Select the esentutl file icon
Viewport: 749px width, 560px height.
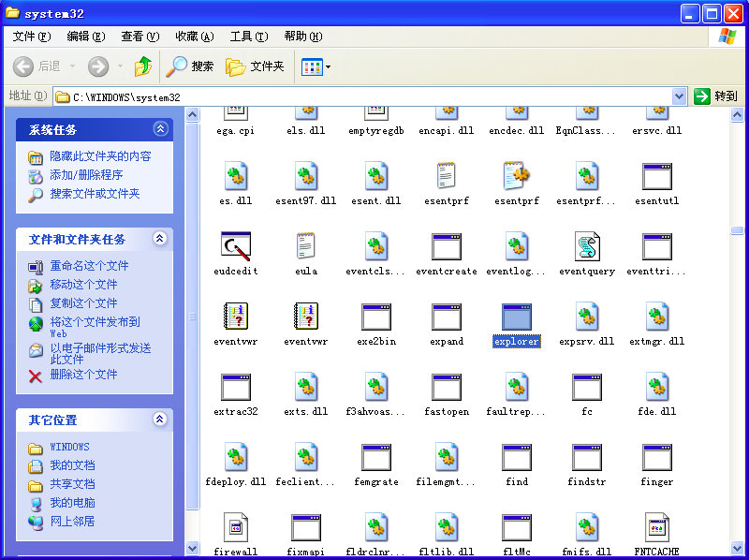[656, 178]
